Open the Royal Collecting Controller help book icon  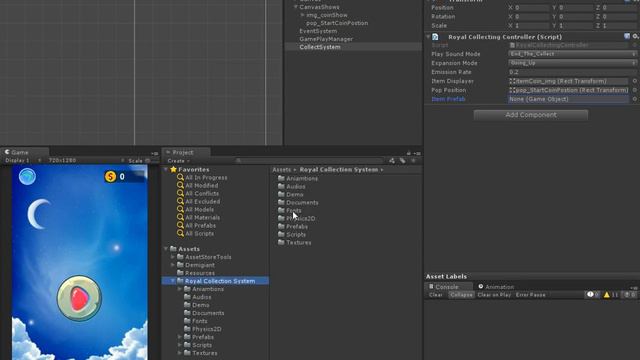pos(627,36)
